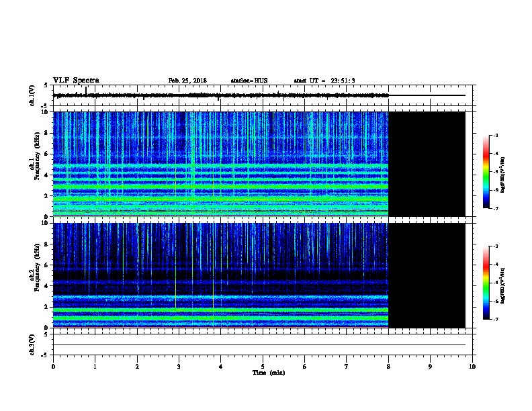This screenshot has height=411, width=532.
Task: Click the flat ch.3 voltage trace line
Action: click(x=259, y=345)
